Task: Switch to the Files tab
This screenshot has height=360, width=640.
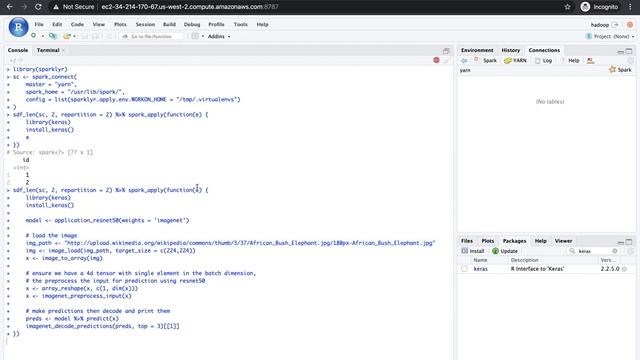Action: (467, 241)
